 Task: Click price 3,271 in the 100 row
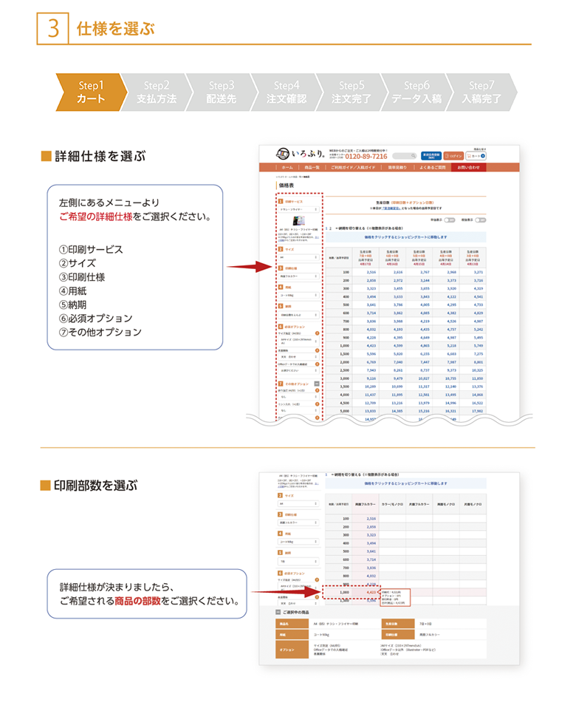point(478,273)
